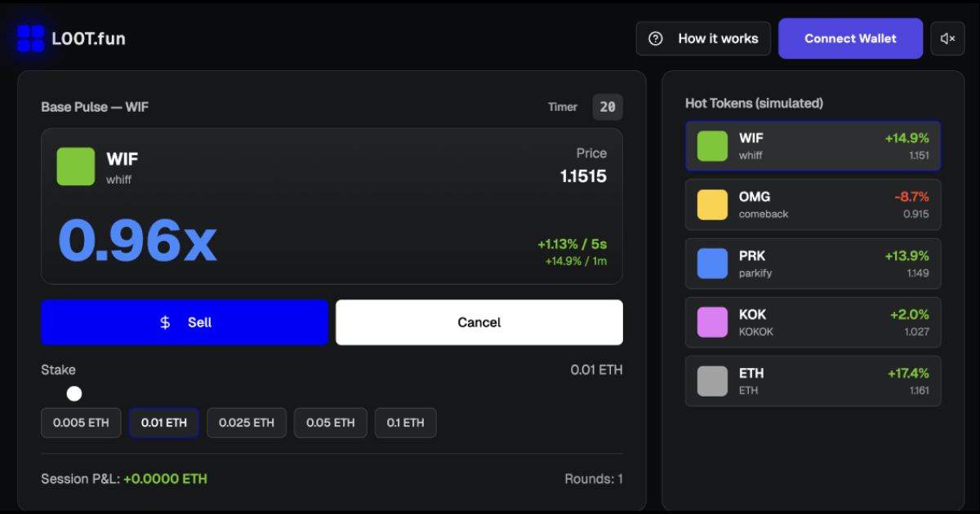Click the +17.4% change on ETH
Screen dimensions: 980x514
point(908,373)
